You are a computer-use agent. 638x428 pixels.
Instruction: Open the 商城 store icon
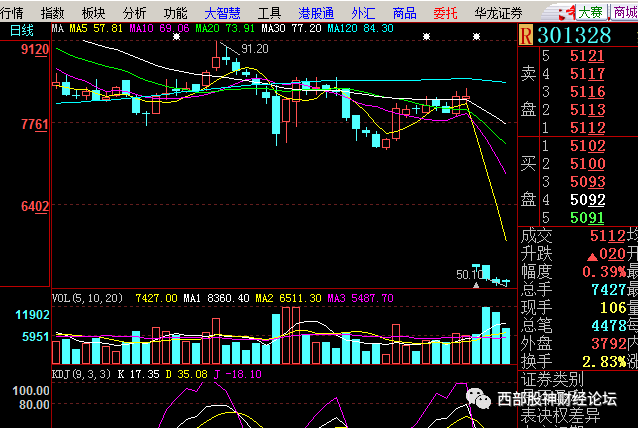[627, 12]
